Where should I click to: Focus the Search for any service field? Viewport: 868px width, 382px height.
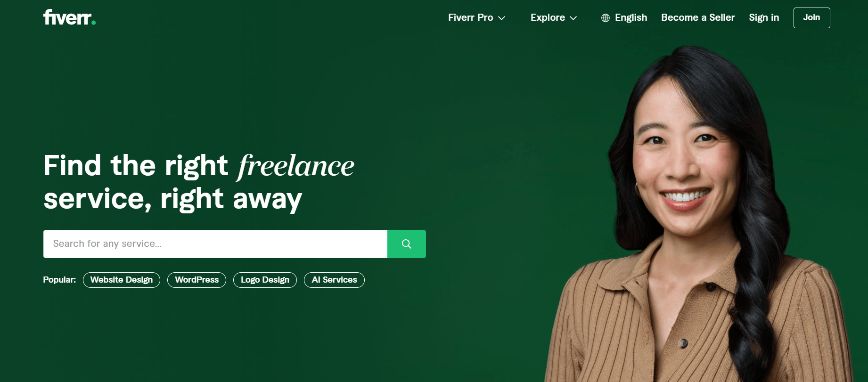point(215,244)
